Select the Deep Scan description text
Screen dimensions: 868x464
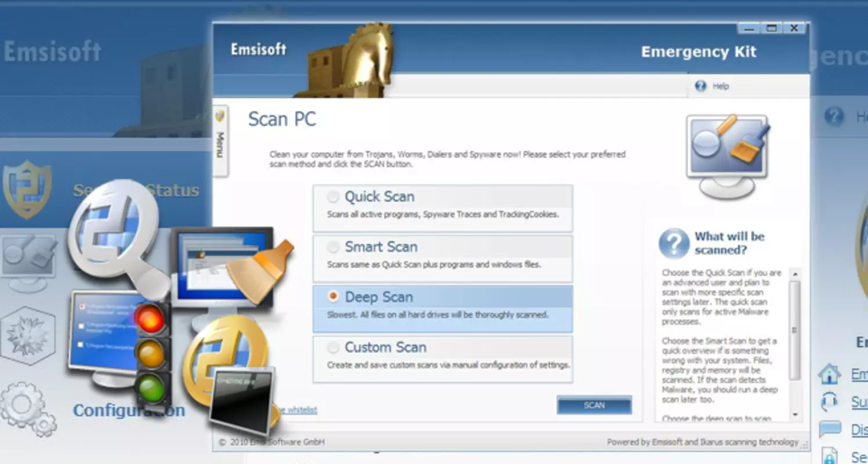click(x=437, y=315)
